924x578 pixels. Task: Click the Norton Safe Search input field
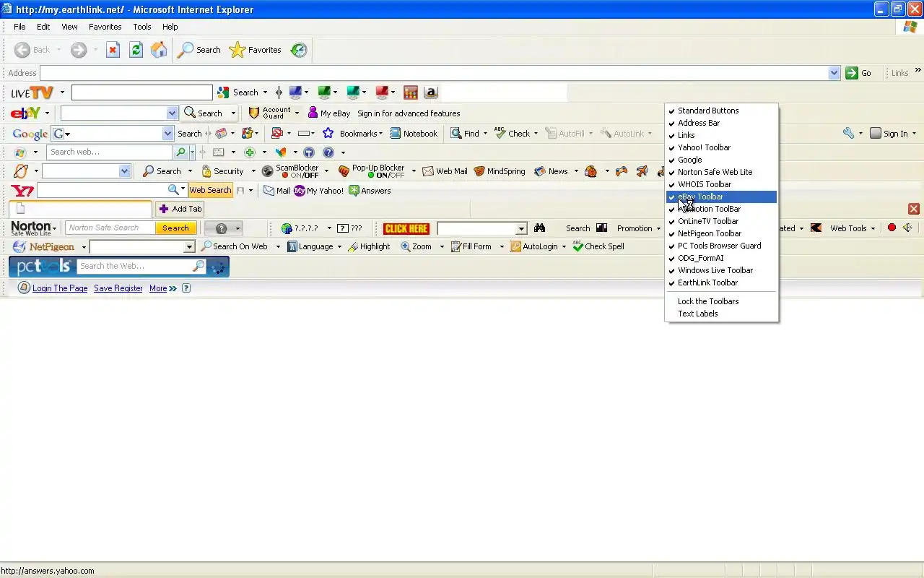[x=110, y=228]
